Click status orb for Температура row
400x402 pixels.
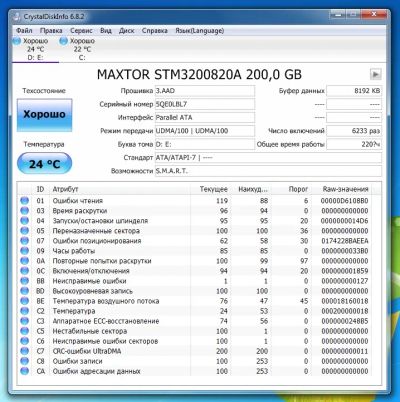pos(24,311)
